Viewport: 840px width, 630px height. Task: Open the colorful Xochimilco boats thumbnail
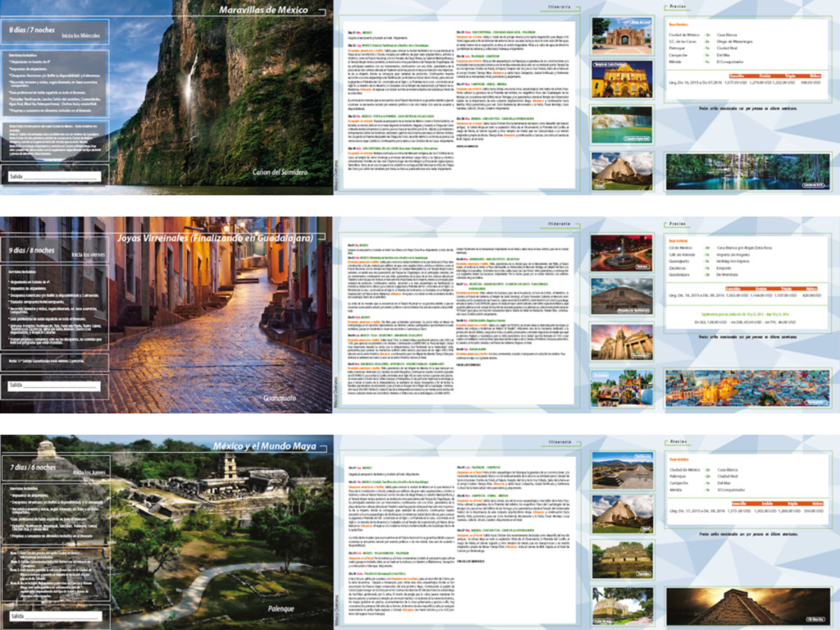click(x=622, y=388)
